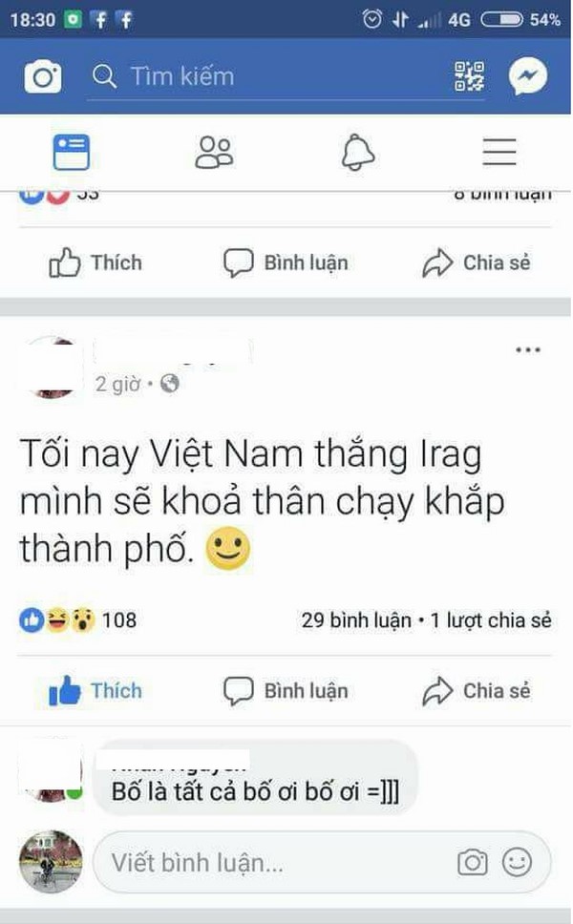The height and width of the screenshot is (924, 573).
Task: Attach photo using comment camera icon
Action: point(472,863)
